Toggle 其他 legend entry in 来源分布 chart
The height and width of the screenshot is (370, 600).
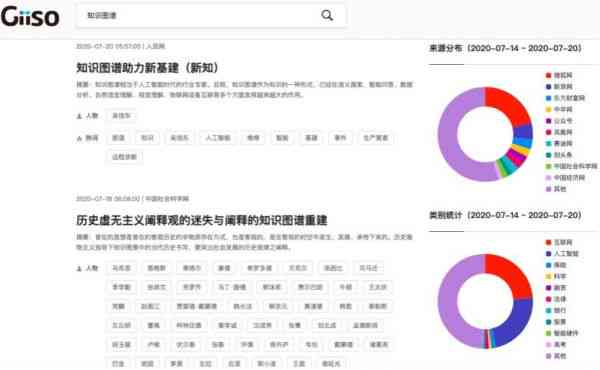(x=556, y=189)
